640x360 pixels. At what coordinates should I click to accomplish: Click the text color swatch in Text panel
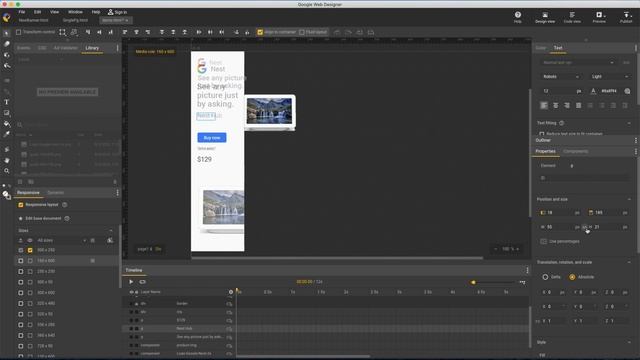coord(593,91)
